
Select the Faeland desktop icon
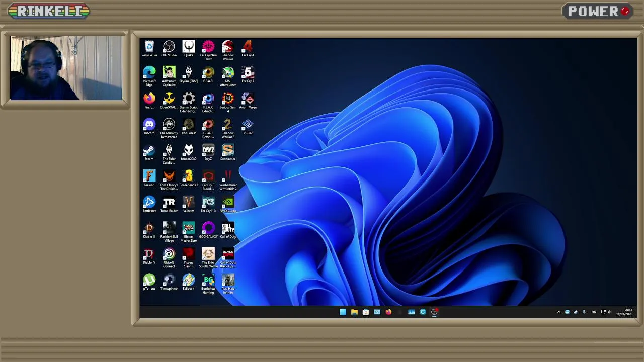pos(149,177)
